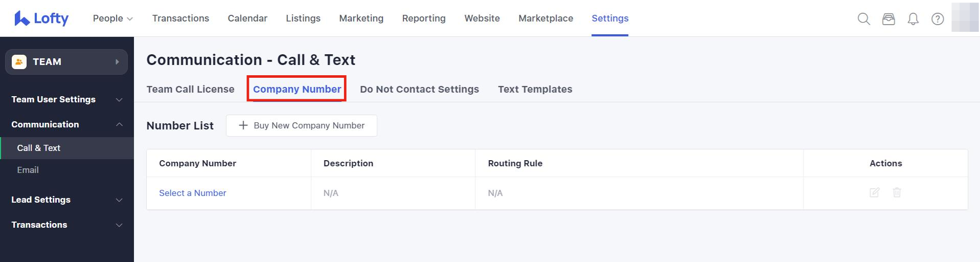Image resolution: width=980 pixels, height=262 pixels.
Task: Open the People dropdown menu
Action: point(112,18)
